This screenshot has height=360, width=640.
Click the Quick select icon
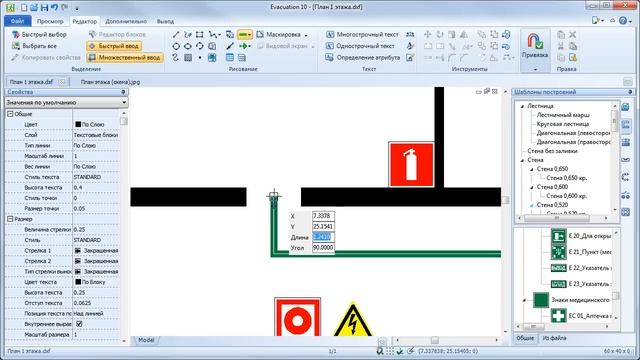pyautogui.click(x=16, y=35)
